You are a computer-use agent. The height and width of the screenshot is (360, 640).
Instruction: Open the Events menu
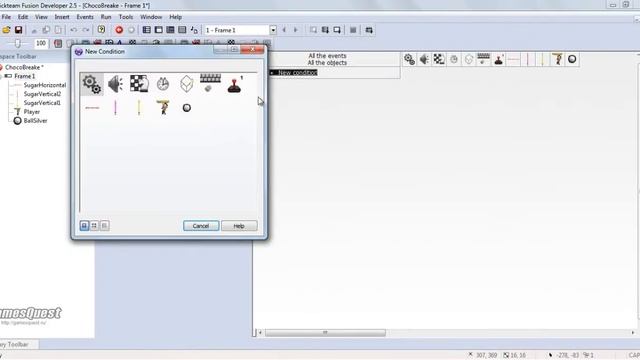pyautogui.click(x=85, y=17)
